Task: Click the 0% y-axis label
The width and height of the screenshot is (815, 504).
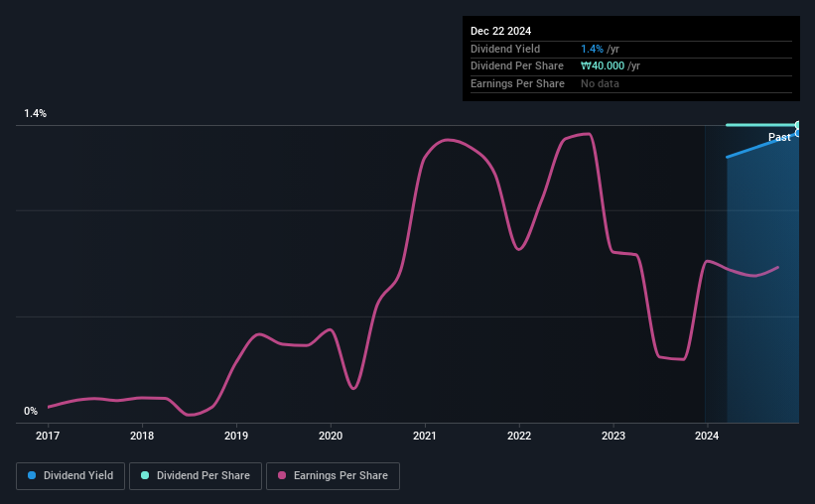Action: pyautogui.click(x=31, y=411)
